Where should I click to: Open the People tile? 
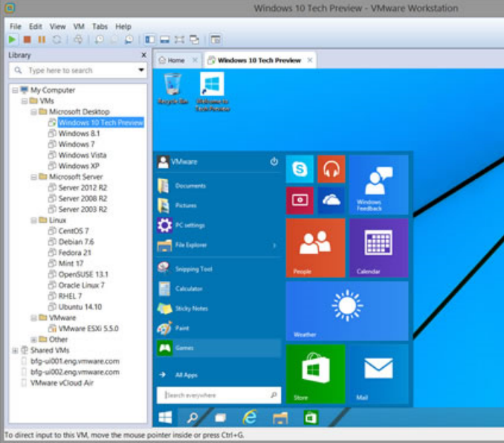(x=315, y=248)
